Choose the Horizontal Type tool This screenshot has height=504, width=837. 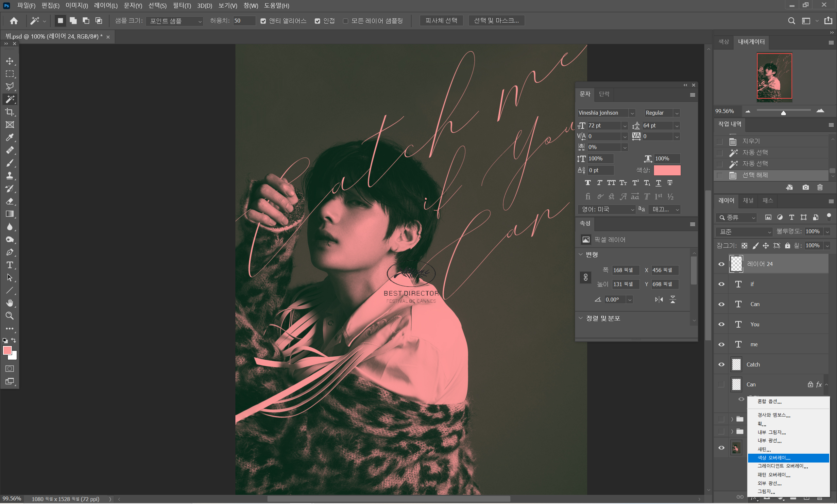(x=10, y=265)
